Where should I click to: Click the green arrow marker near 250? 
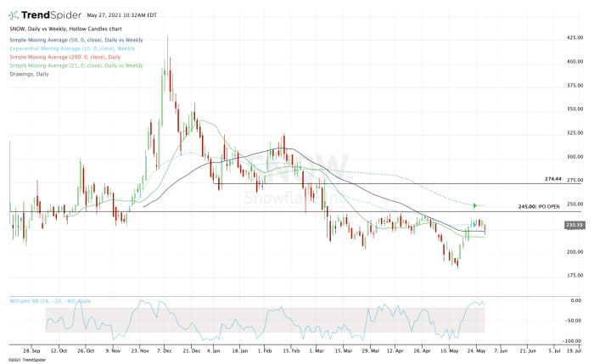click(x=476, y=205)
